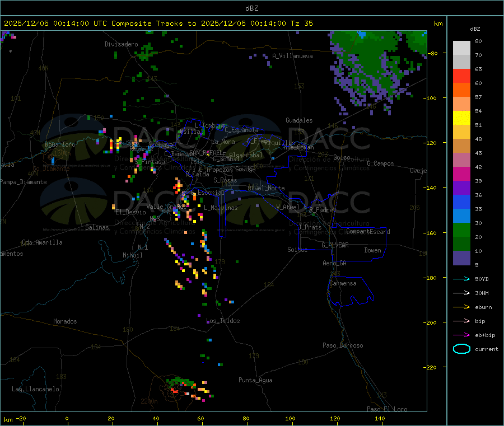Click the 'Salinas' place label
Screen dimensions: 504x426
97,227
